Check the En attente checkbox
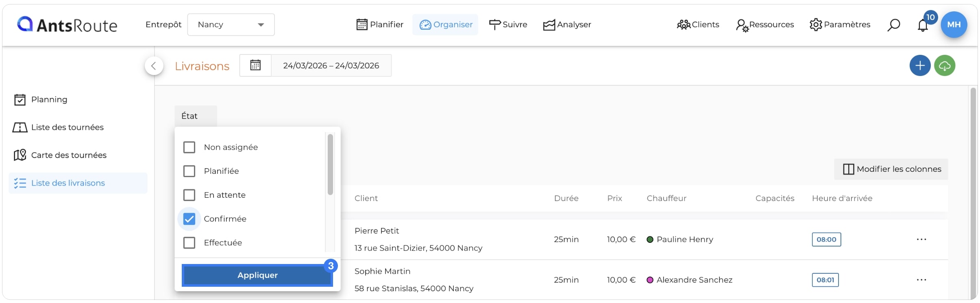980x303 pixels. point(189,195)
